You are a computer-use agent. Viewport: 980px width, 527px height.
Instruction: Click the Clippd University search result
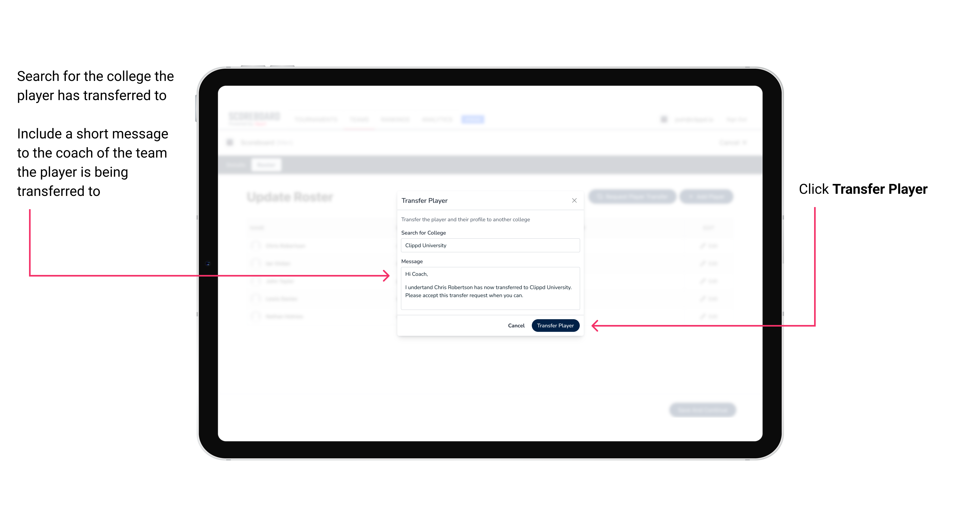[x=489, y=245]
